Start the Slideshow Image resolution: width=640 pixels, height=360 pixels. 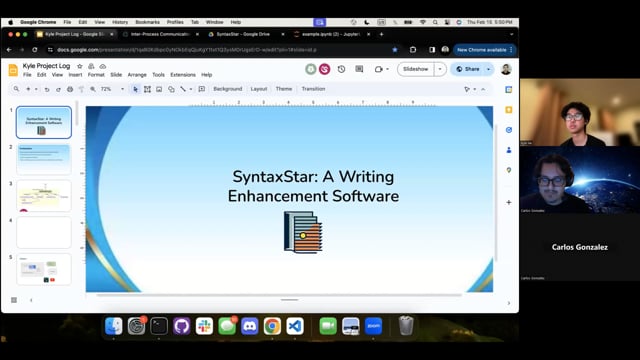click(416, 69)
